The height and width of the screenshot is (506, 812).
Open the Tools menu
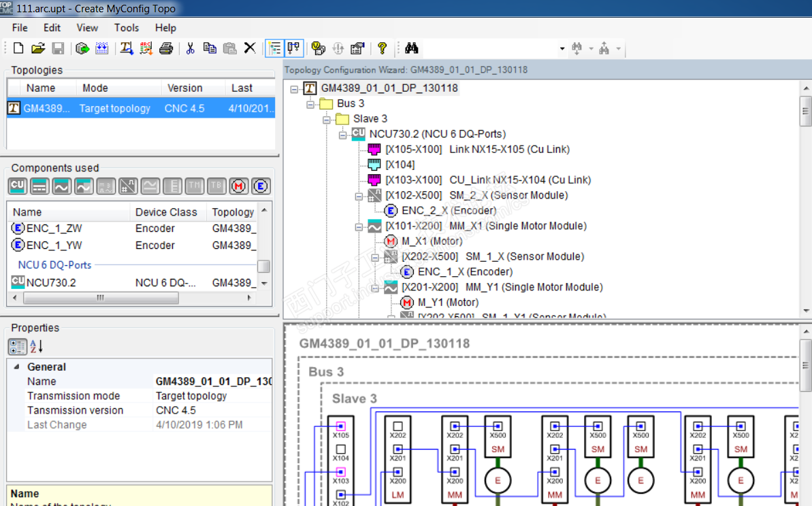click(126, 28)
